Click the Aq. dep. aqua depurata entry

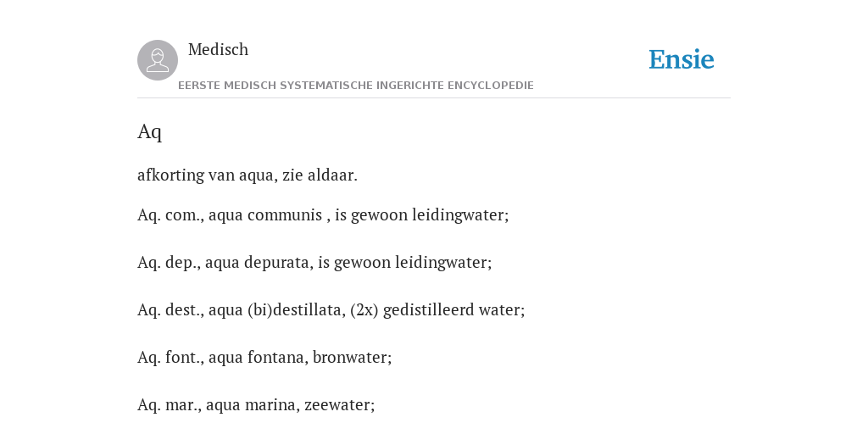[x=314, y=263]
